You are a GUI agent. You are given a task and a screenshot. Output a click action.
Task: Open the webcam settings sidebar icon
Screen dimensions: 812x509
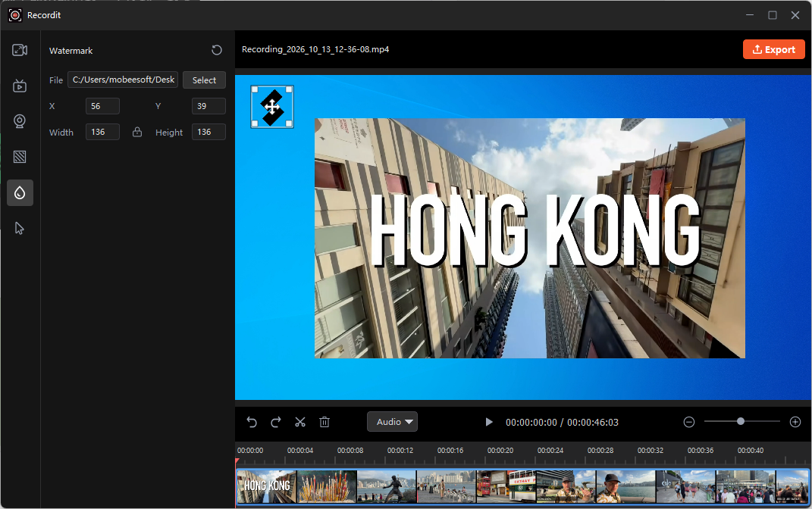pyautogui.click(x=20, y=121)
